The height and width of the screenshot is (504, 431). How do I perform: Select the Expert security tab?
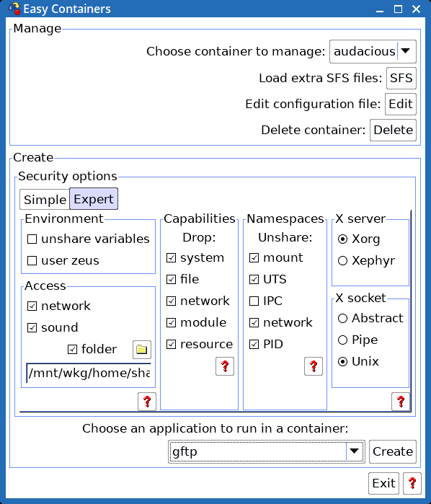tap(94, 199)
